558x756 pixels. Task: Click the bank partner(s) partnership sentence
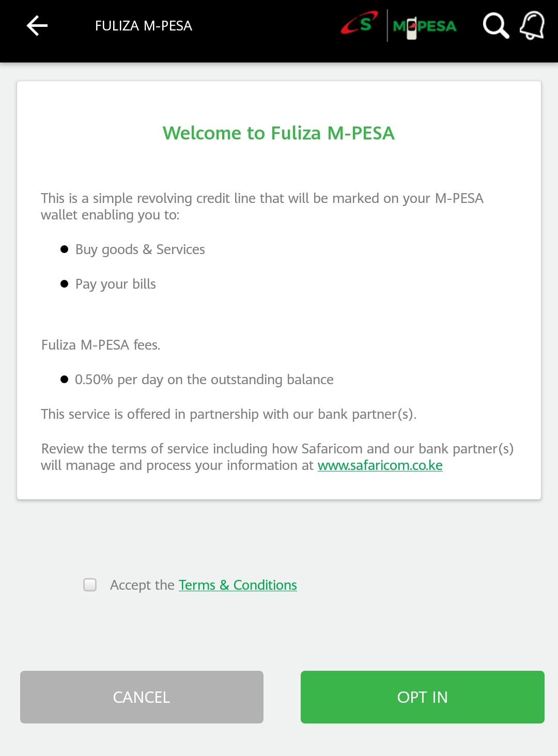tap(228, 414)
